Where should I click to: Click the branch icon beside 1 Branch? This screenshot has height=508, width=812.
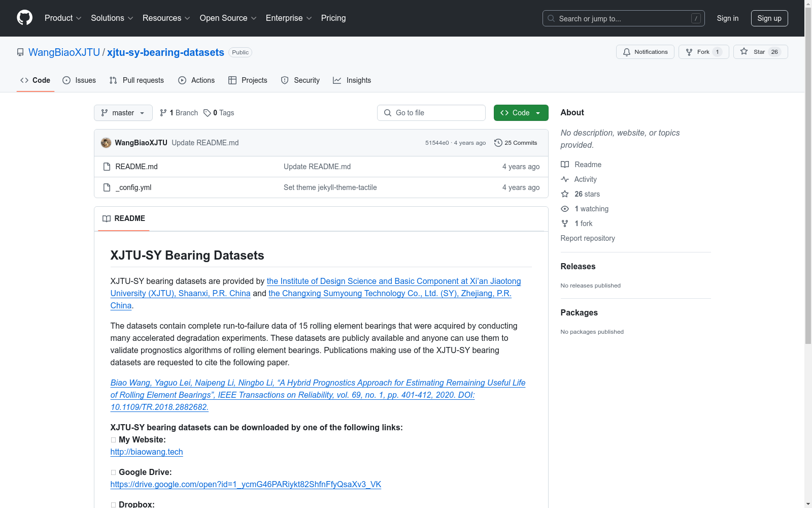tap(163, 113)
